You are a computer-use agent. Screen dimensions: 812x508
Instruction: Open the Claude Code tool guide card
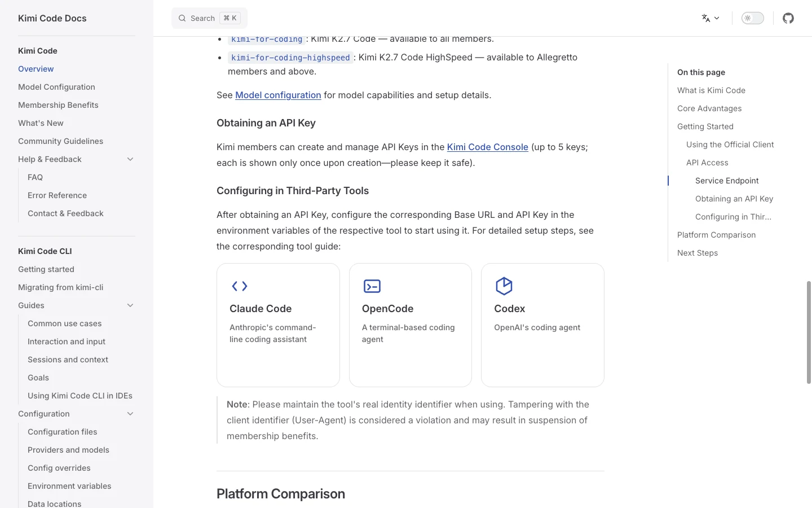point(278,325)
